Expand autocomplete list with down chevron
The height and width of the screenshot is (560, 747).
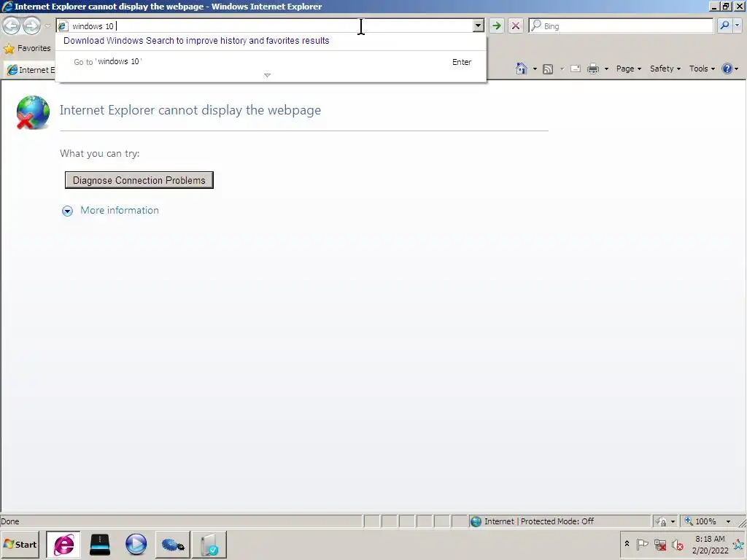pyautogui.click(x=267, y=75)
